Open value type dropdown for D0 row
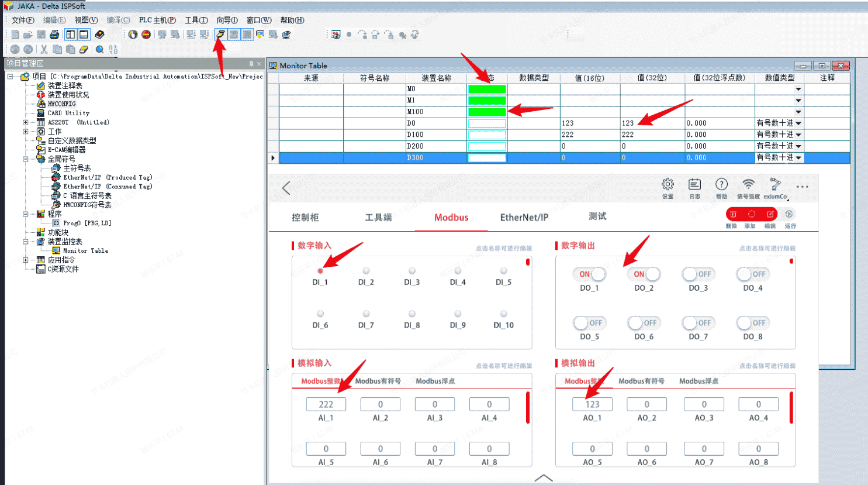The width and height of the screenshot is (868, 485). (x=798, y=123)
